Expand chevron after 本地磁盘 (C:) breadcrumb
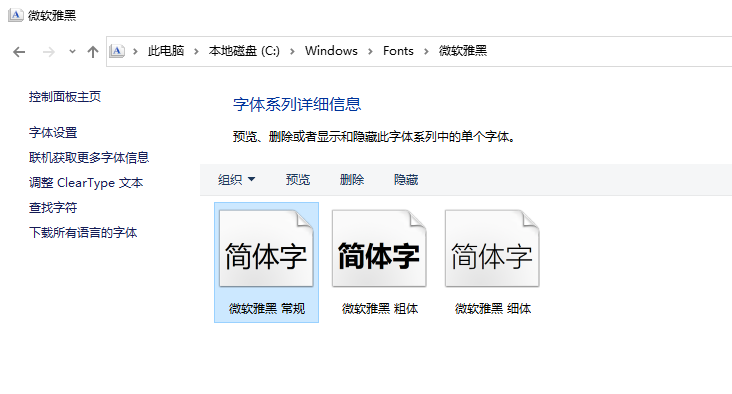Viewport: 732px width, 394px height. point(292,51)
